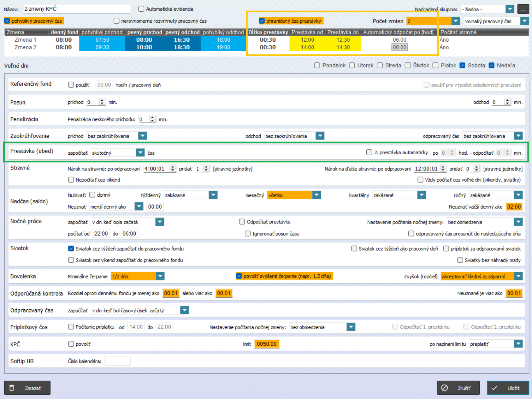Open the three-dots button next to Nadradená skupina
Image resolution: width=532 pixels, height=399 pixels.
click(523, 9)
